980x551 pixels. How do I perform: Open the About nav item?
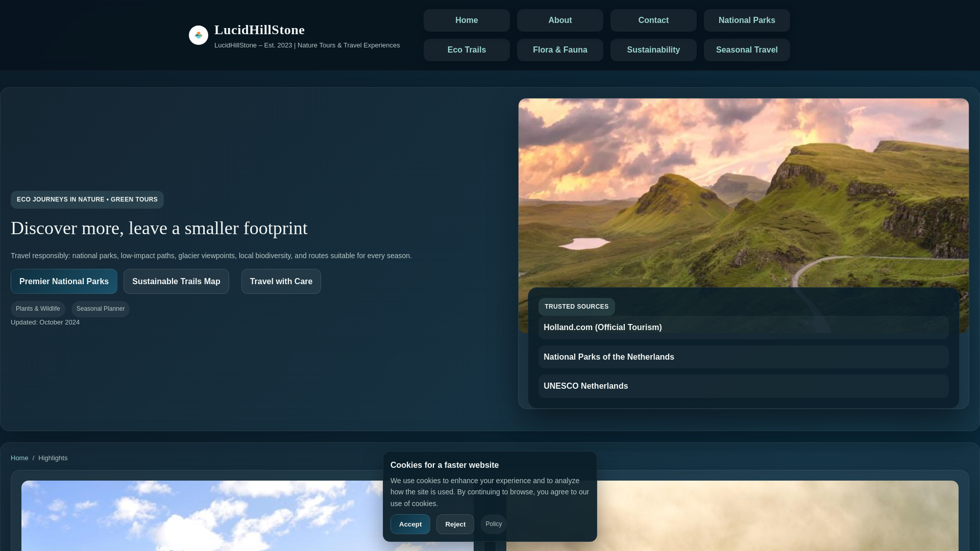click(x=560, y=20)
